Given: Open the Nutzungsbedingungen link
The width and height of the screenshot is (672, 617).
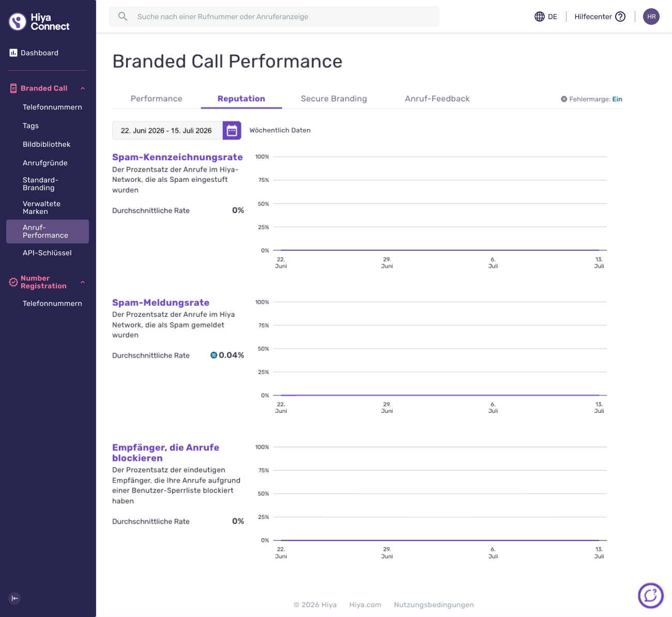Looking at the screenshot, I should (x=434, y=605).
